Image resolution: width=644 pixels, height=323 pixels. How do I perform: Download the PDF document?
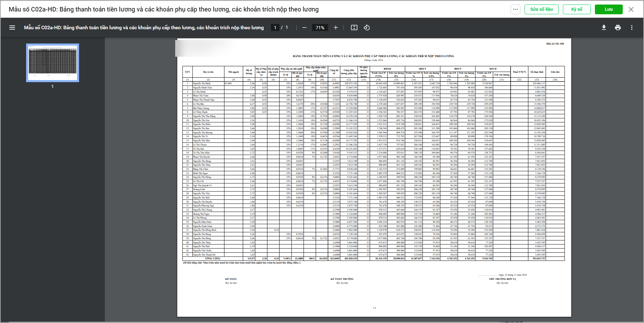[604, 27]
